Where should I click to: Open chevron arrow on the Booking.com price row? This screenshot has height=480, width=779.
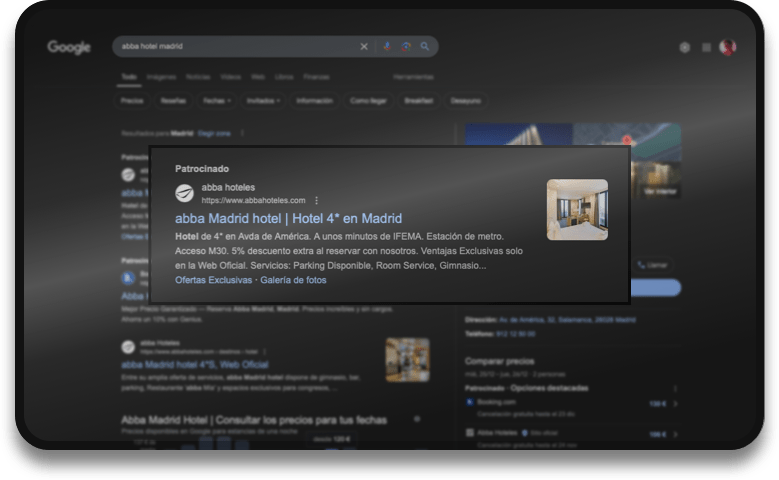point(675,403)
